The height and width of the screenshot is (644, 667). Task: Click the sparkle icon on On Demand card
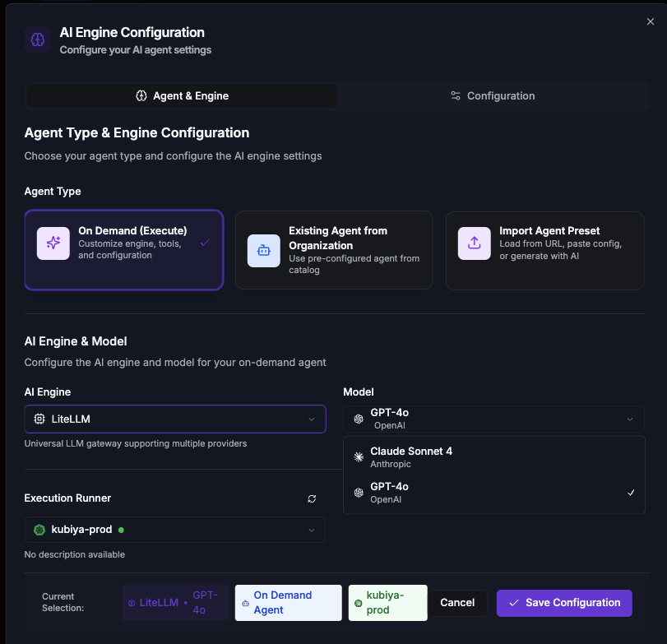tap(53, 243)
